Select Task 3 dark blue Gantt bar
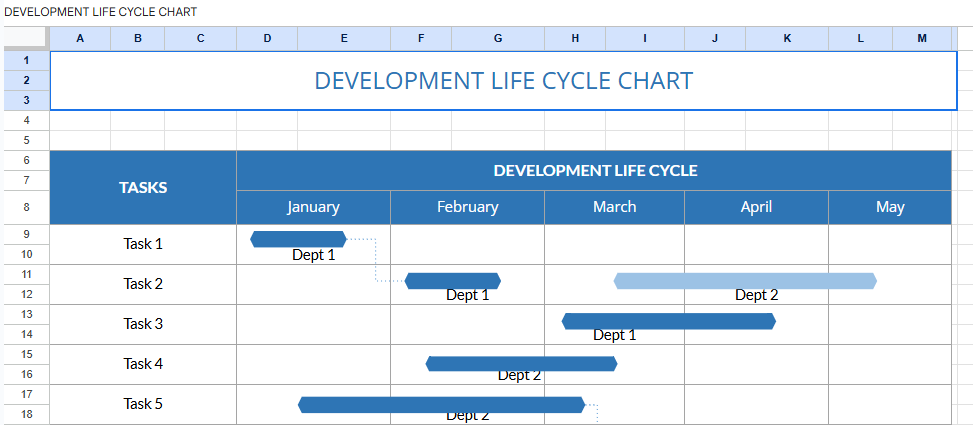Image resolution: width=973 pixels, height=425 pixels. pos(668,321)
